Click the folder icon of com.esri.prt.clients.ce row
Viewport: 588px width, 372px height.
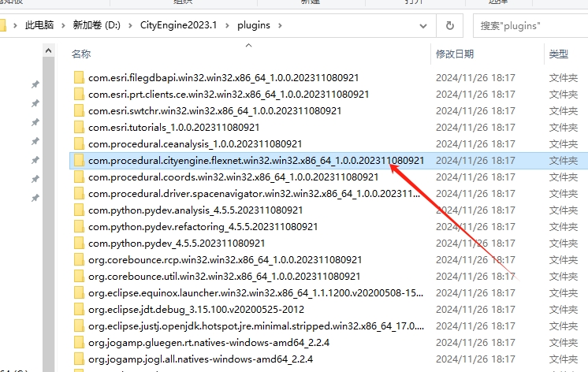pyautogui.click(x=79, y=94)
